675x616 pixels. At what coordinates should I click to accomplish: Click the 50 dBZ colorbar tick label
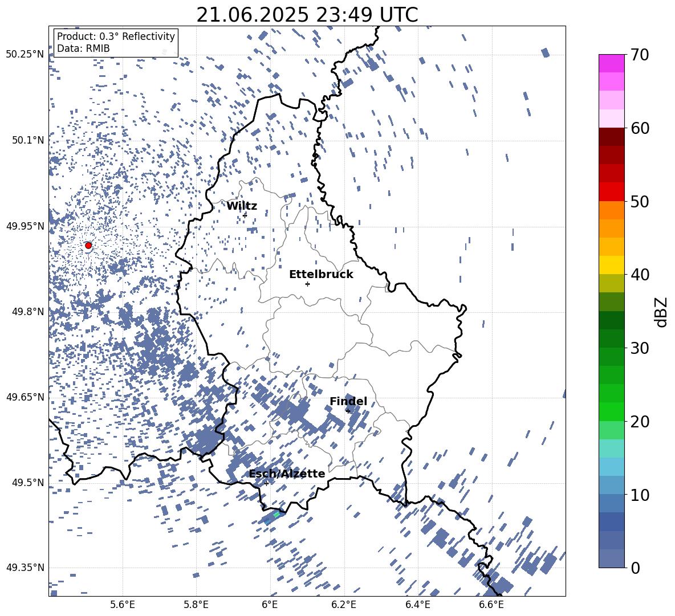tap(640, 202)
